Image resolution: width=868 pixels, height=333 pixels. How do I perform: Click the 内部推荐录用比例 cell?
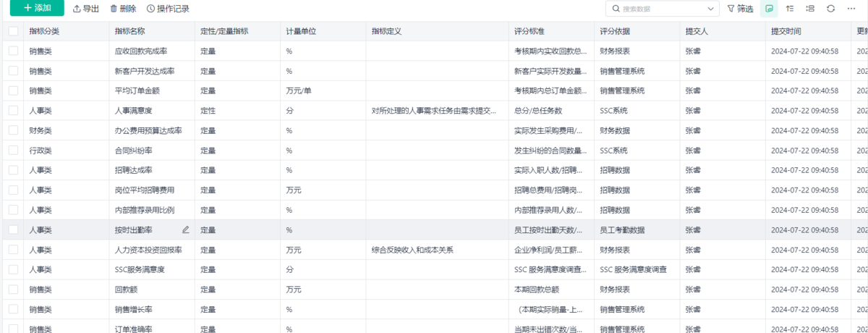(152, 210)
